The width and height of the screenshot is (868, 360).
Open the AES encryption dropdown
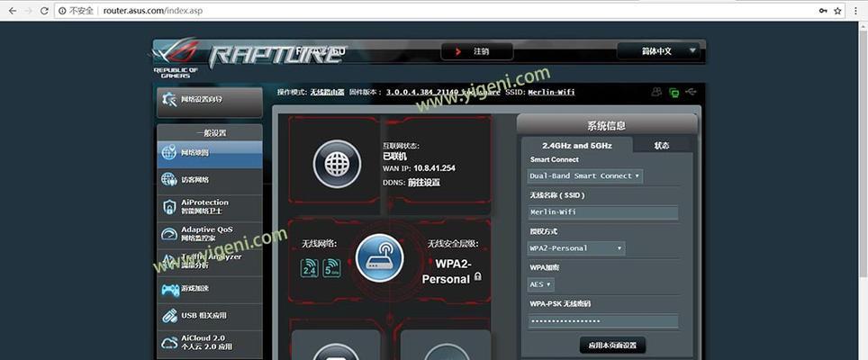click(541, 284)
